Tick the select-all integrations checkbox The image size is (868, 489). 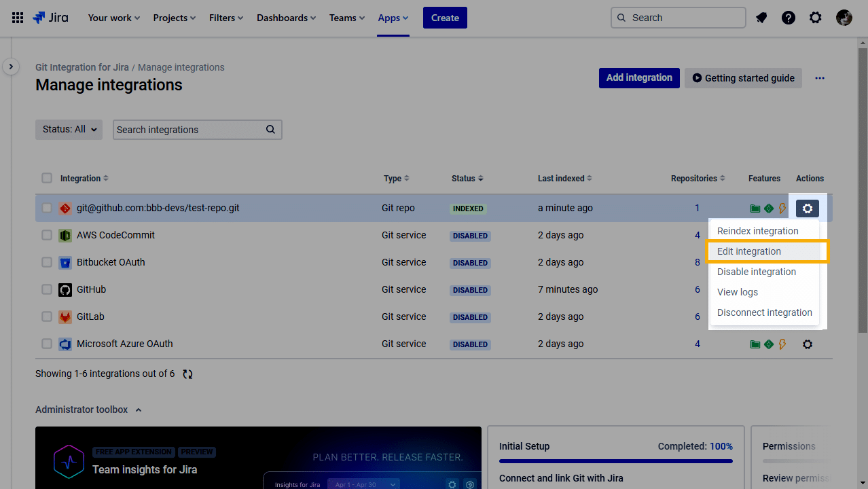pyautogui.click(x=47, y=178)
